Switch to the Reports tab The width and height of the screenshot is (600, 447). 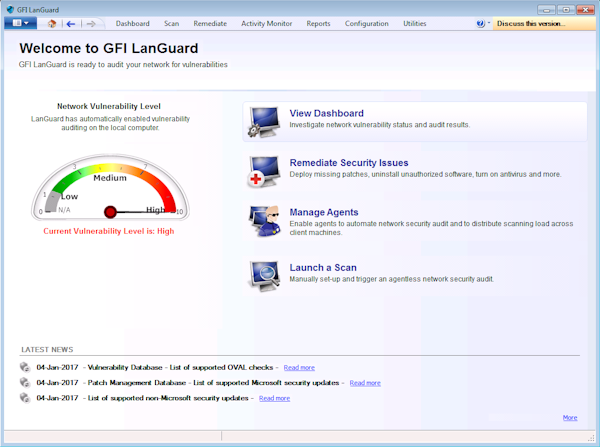[x=318, y=24]
